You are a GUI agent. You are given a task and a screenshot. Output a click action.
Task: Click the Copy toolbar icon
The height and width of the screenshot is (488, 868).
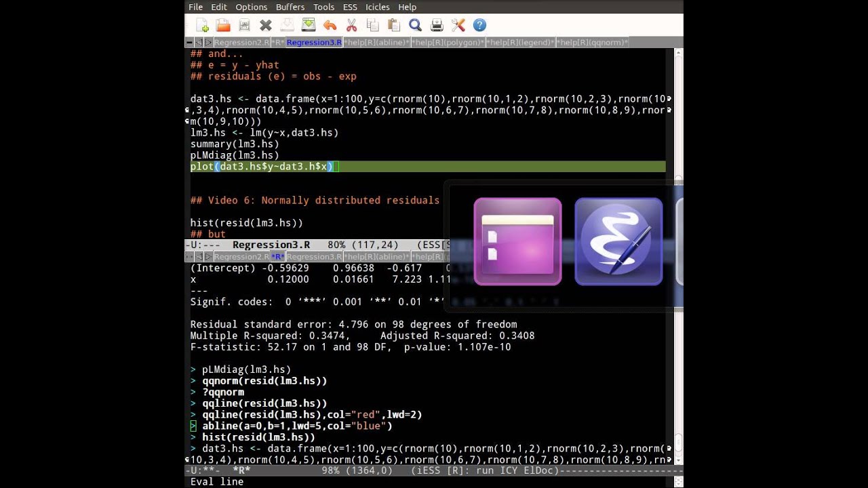pyautogui.click(x=372, y=25)
